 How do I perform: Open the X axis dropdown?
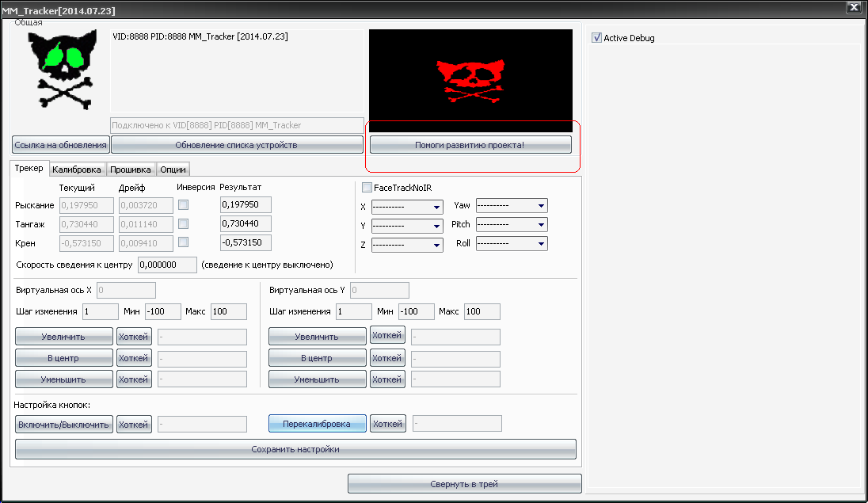pyautogui.click(x=407, y=208)
